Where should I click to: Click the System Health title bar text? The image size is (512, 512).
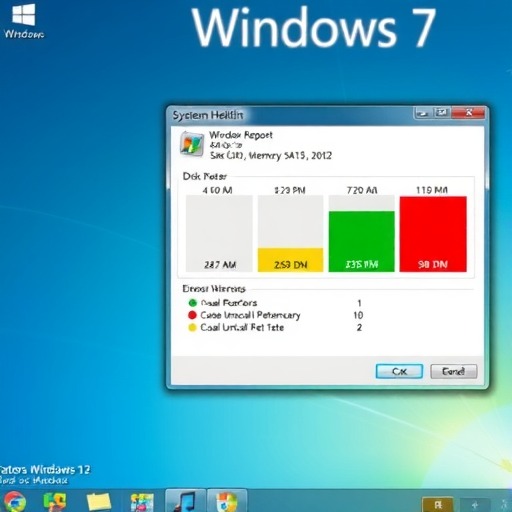(x=208, y=115)
